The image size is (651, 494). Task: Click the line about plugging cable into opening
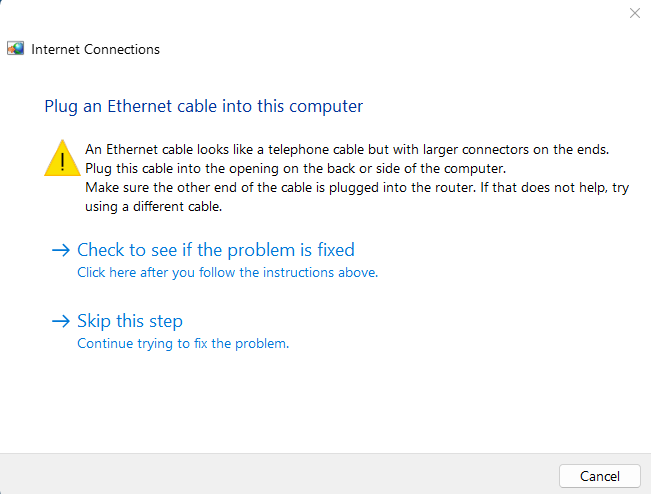click(296, 169)
